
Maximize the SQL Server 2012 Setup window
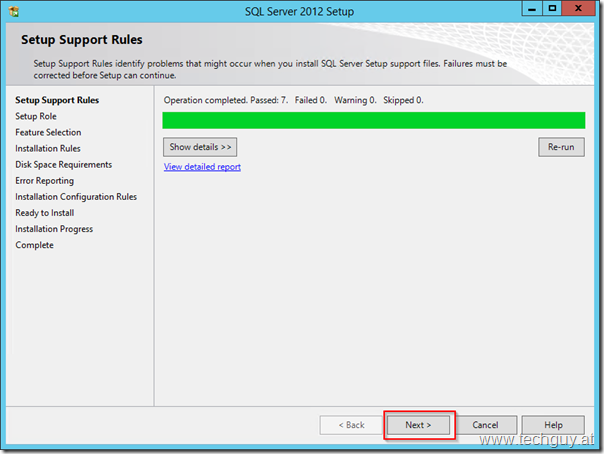[x=552, y=8]
